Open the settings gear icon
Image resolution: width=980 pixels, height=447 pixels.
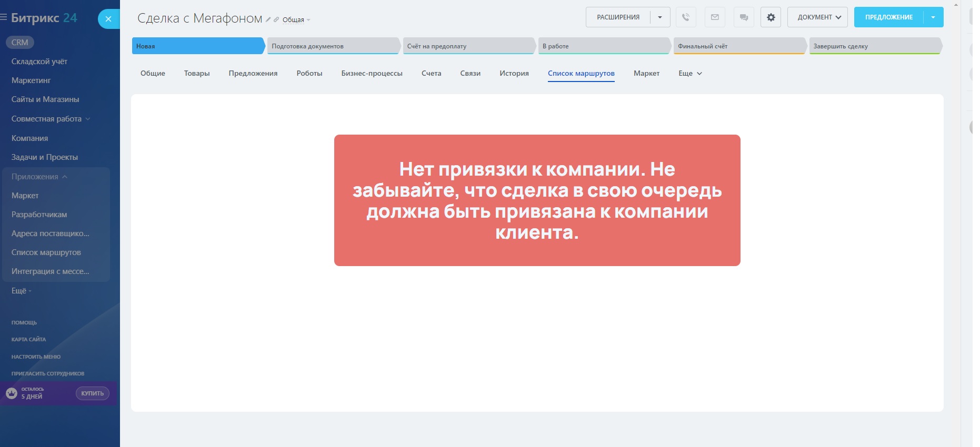[771, 17]
